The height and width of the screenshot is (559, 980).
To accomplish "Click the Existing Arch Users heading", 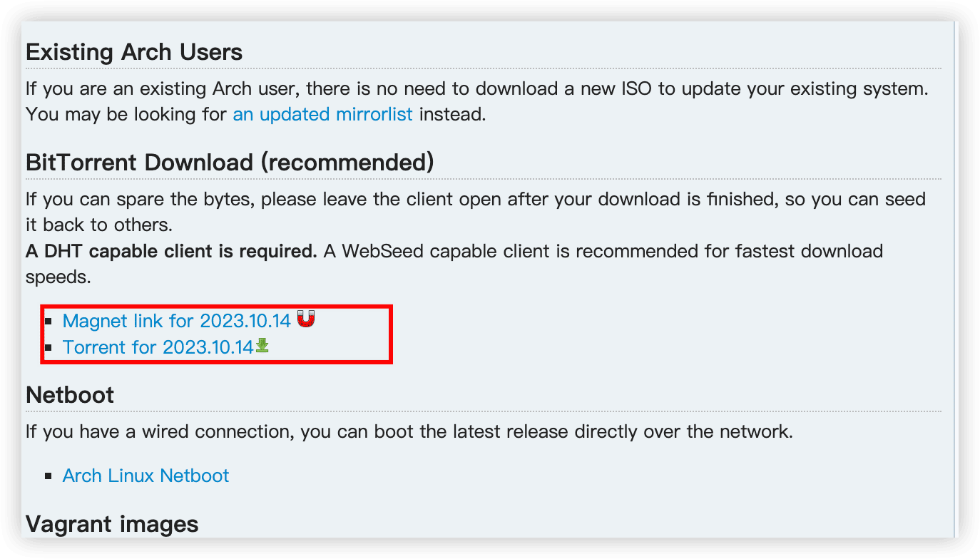I will pos(133,51).
